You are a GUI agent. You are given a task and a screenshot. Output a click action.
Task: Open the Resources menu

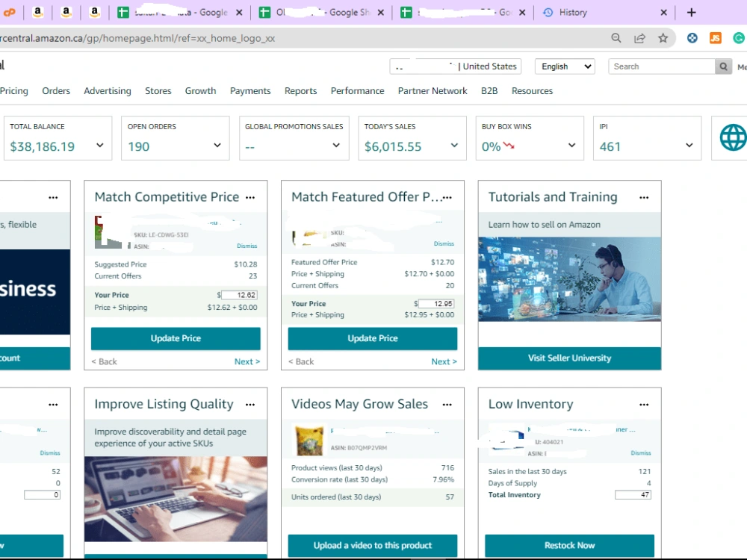(x=532, y=91)
